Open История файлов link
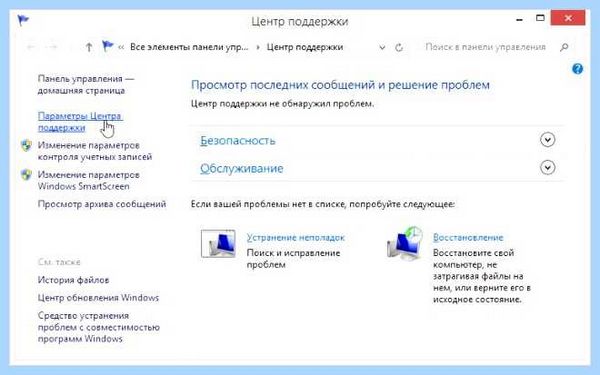The height and width of the screenshot is (375, 600). tap(73, 280)
